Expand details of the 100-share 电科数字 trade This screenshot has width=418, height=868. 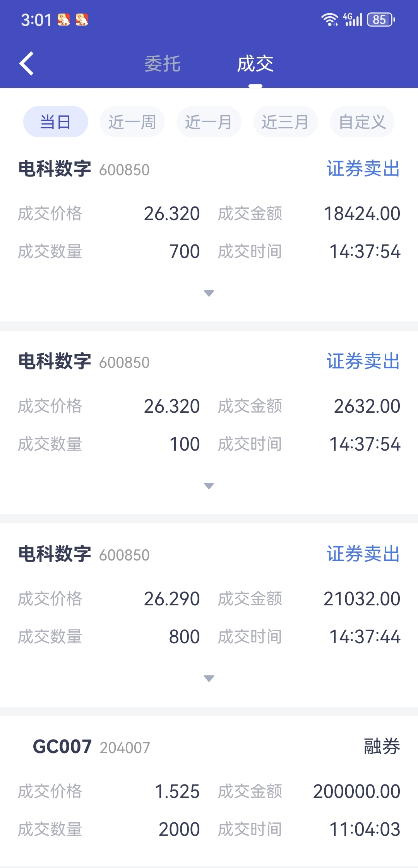click(209, 486)
